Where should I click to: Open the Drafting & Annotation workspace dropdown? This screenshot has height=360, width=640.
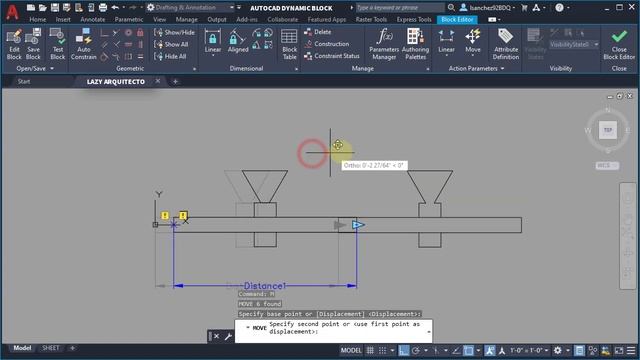(x=190, y=7)
